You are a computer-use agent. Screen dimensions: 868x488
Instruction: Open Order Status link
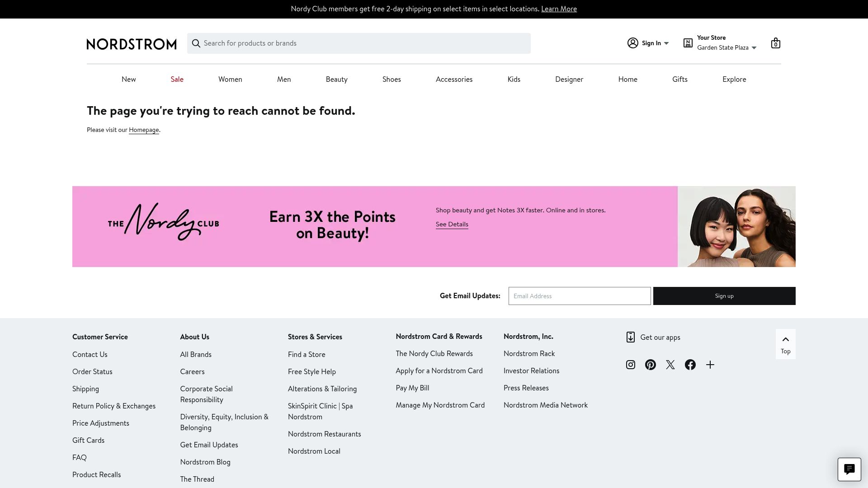[92, 372]
